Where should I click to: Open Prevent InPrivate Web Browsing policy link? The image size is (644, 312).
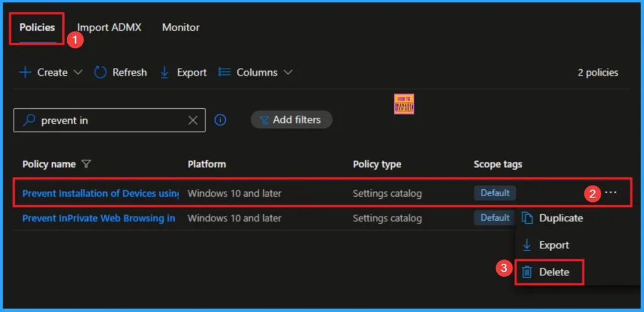[99, 218]
